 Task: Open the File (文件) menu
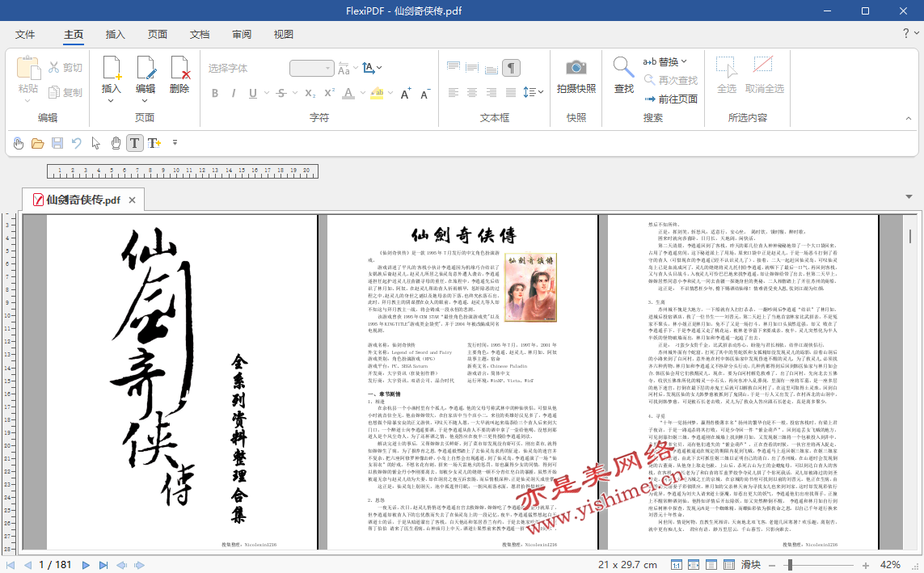pyautogui.click(x=25, y=34)
